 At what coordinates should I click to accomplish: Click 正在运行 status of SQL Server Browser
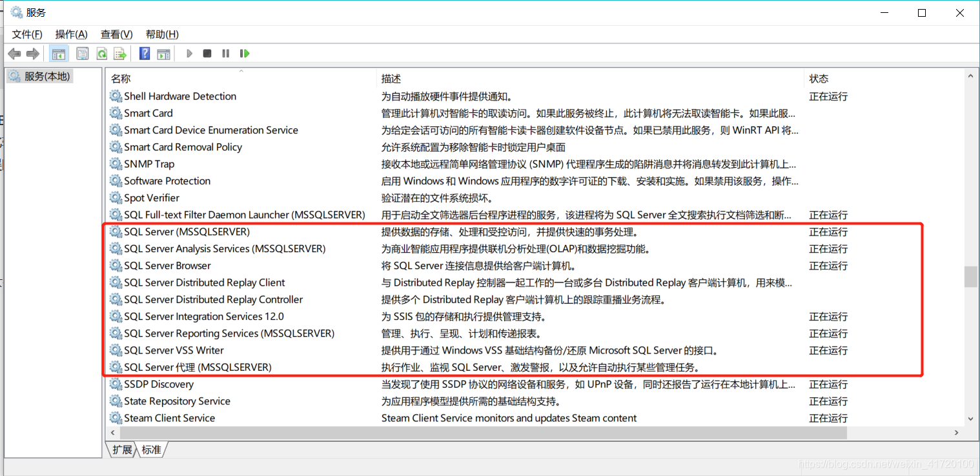click(828, 265)
